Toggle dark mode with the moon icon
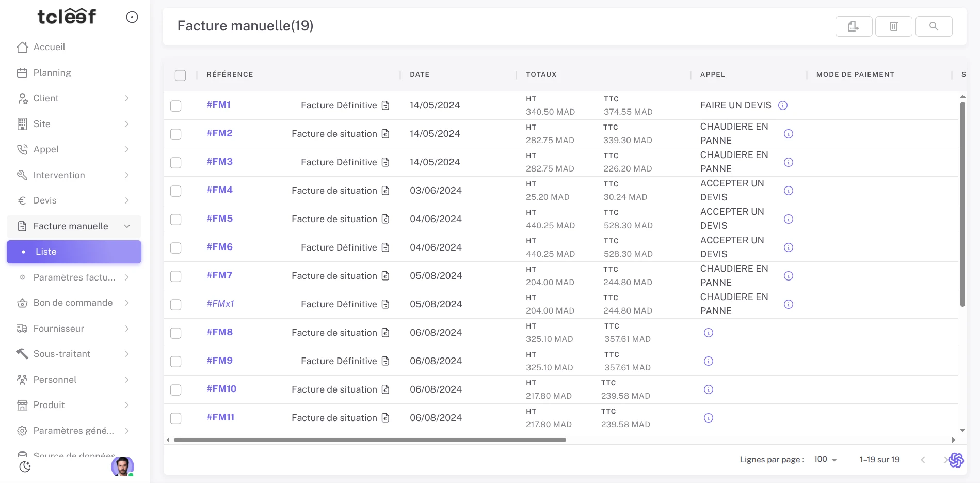 pos(25,466)
